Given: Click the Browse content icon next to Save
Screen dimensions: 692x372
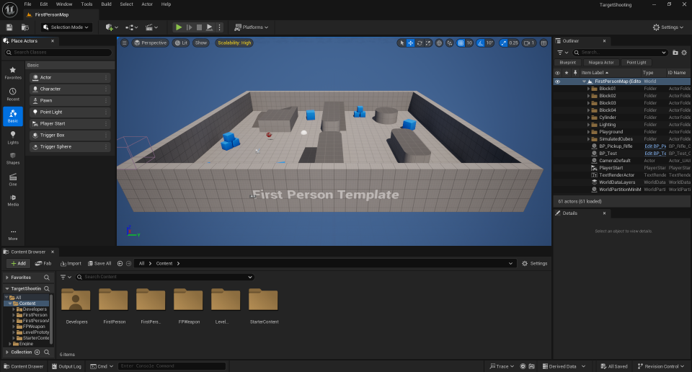Looking at the screenshot, I should [25, 27].
